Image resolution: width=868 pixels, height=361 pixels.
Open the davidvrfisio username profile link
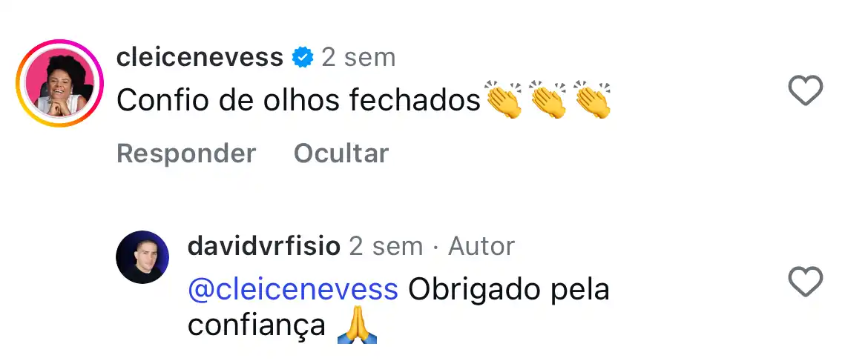(263, 246)
